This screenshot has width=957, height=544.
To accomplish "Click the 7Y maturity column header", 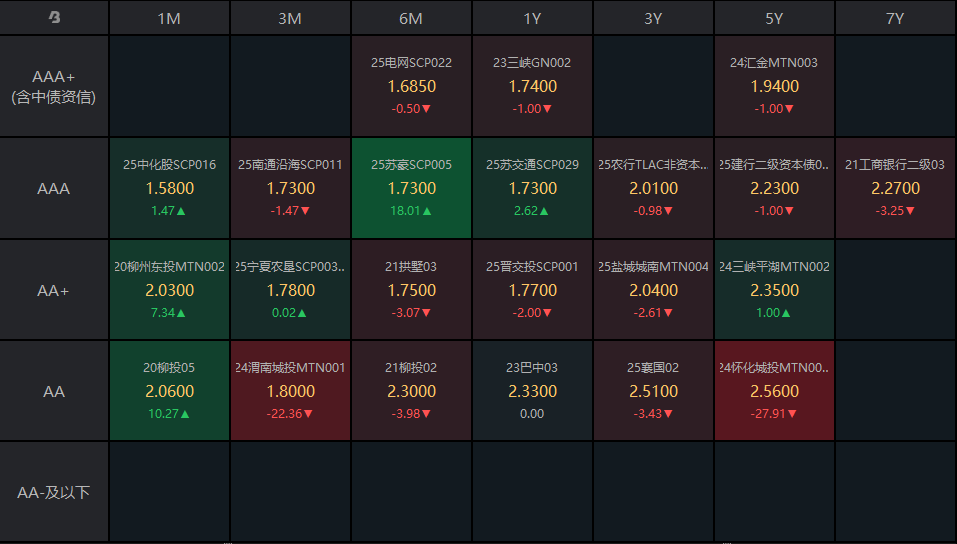I will click(895, 18).
